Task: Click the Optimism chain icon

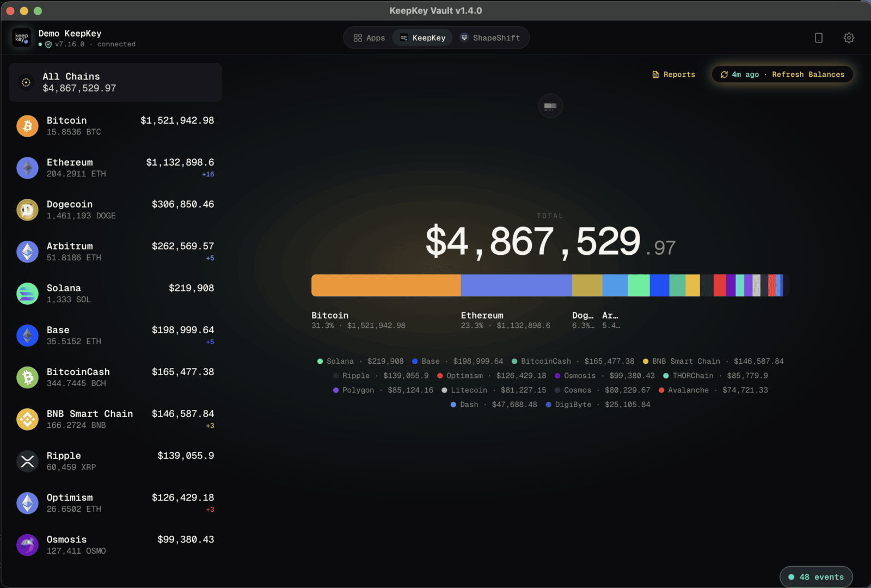Action: [27, 503]
